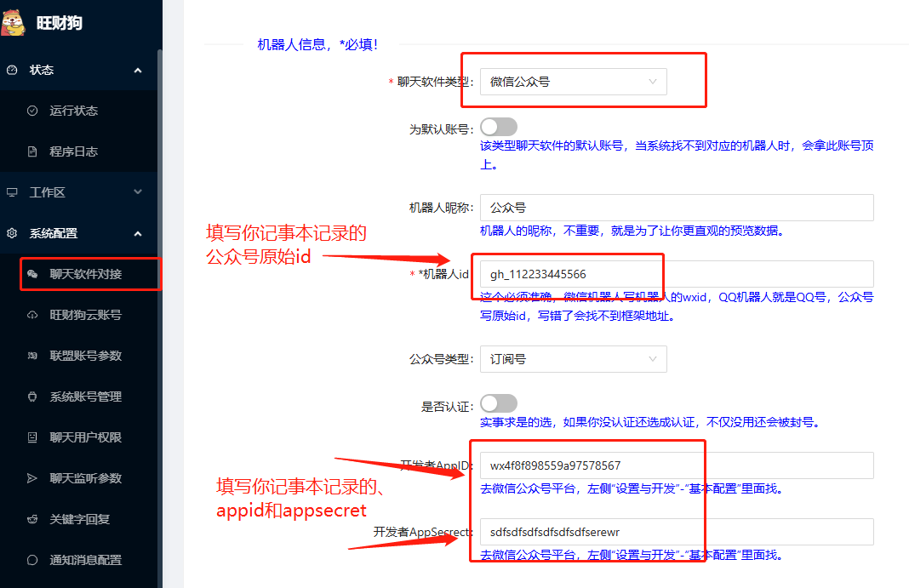Click the 聊天软件对接 chat icon

pos(32,274)
